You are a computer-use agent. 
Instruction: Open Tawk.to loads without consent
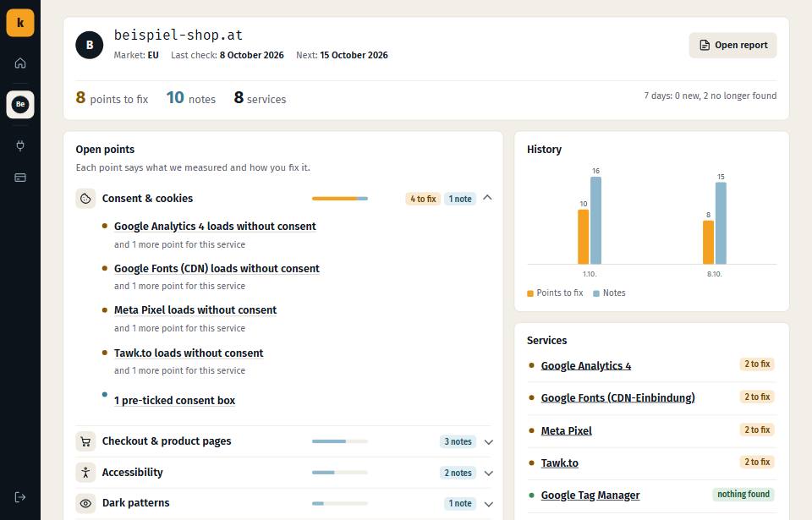click(189, 353)
